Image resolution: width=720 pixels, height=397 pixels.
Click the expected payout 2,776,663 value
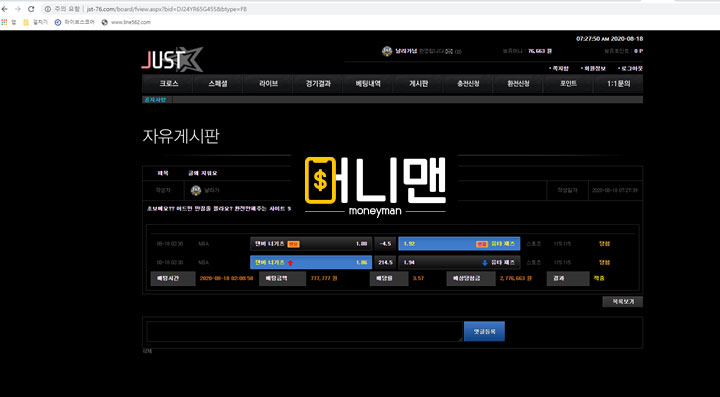(516, 279)
